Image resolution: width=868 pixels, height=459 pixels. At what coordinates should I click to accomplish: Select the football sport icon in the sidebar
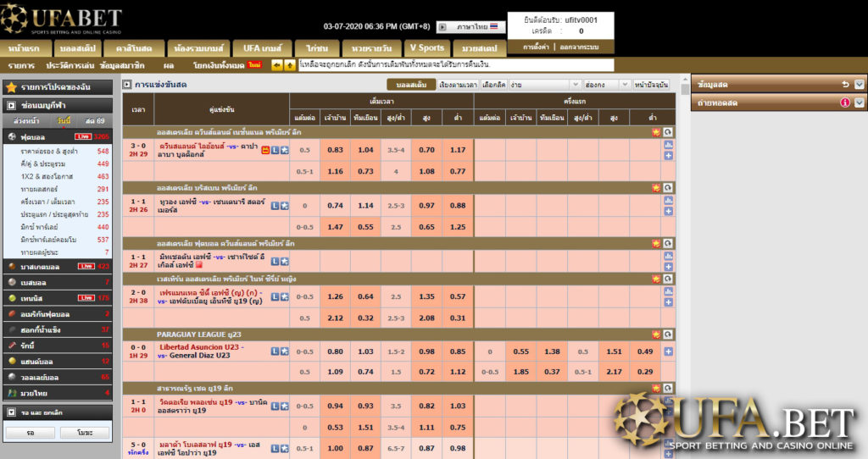12,136
